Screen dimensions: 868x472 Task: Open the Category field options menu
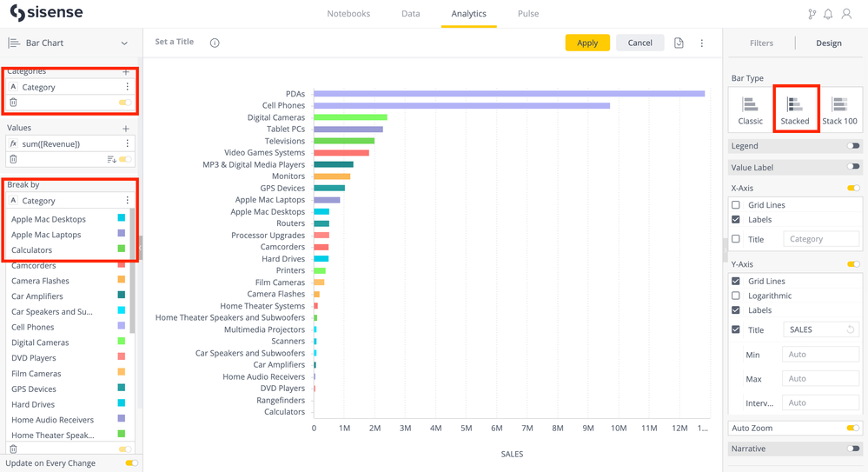pyautogui.click(x=127, y=87)
